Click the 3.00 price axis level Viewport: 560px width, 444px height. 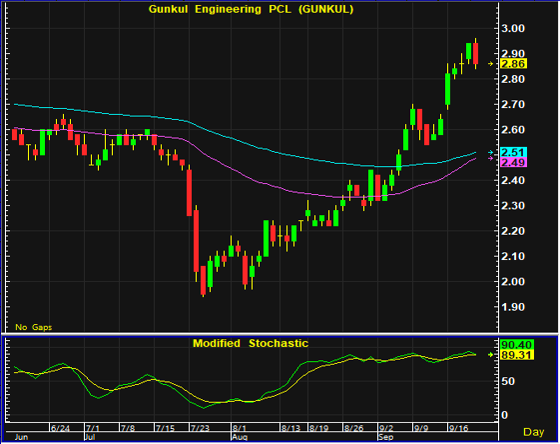pyautogui.click(x=513, y=28)
